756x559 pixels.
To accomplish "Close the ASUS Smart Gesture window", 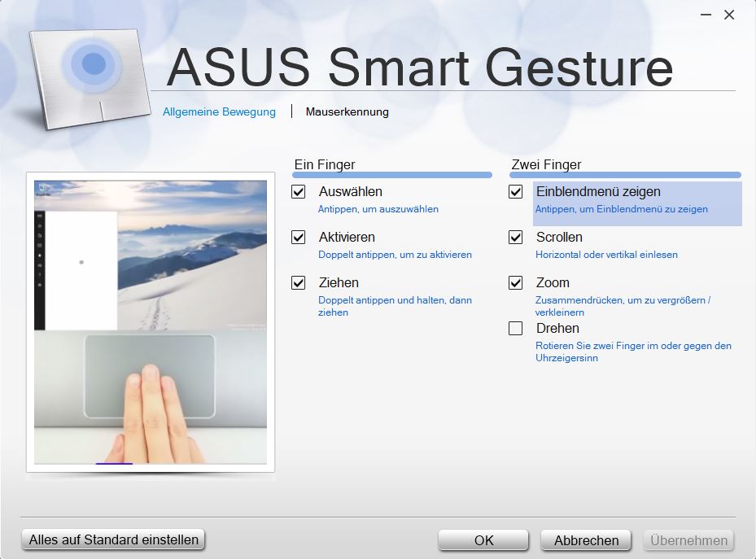I will coord(729,15).
